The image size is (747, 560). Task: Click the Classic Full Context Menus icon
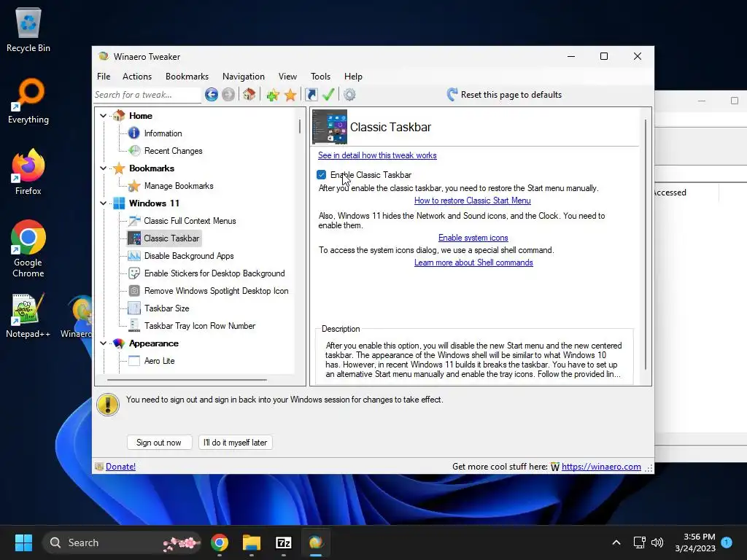pyautogui.click(x=134, y=221)
